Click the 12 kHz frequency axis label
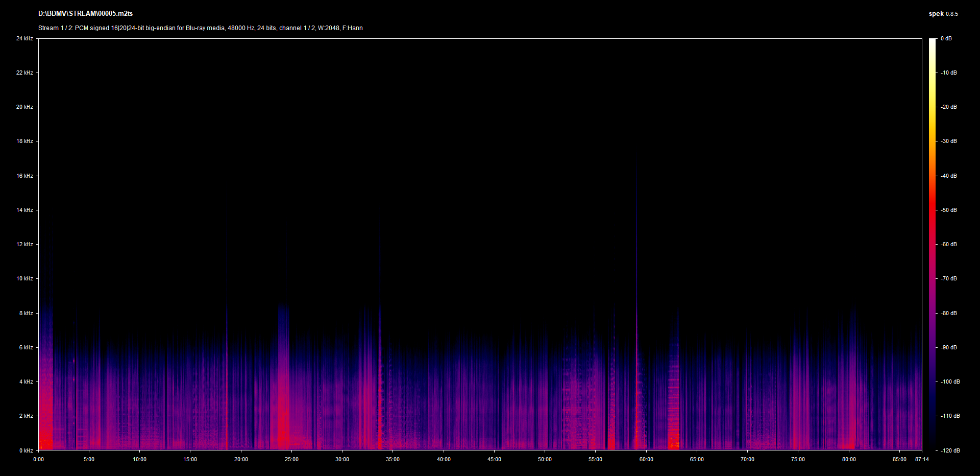The image size is (980, 476). pyautogui.click(x=24, y=244)
